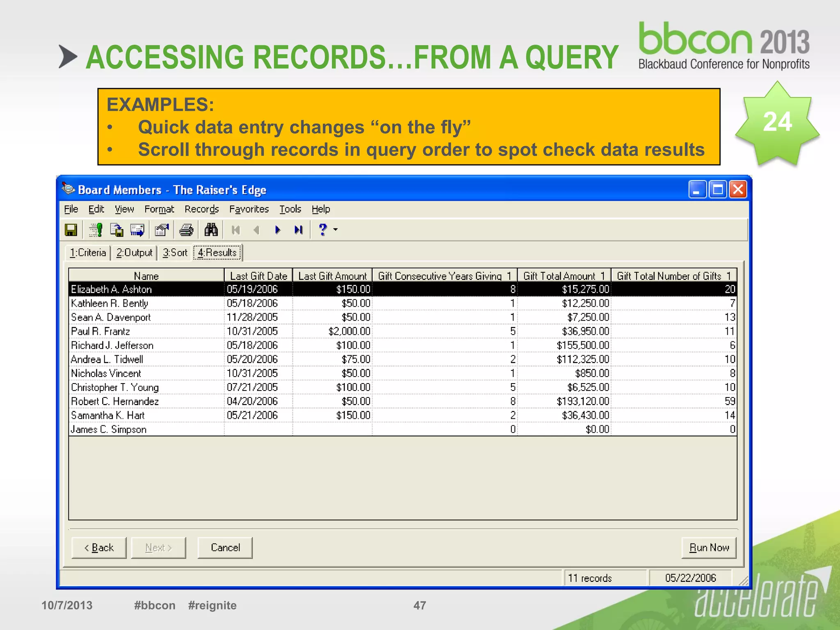Click the 05/22/2006 status bar date
Screen dimensions: 840x630
point(691,578)
